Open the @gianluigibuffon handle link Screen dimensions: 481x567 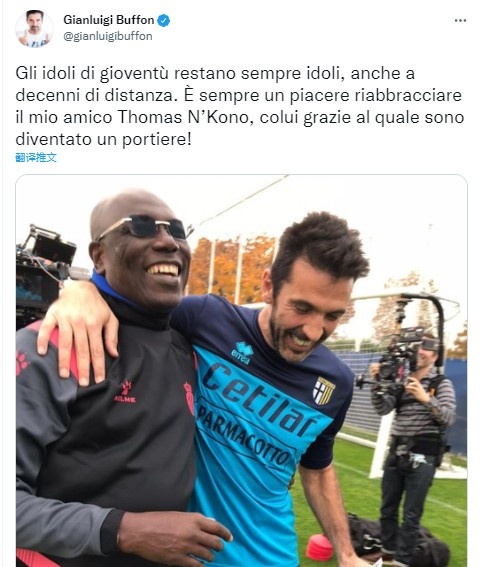(108, 36)
